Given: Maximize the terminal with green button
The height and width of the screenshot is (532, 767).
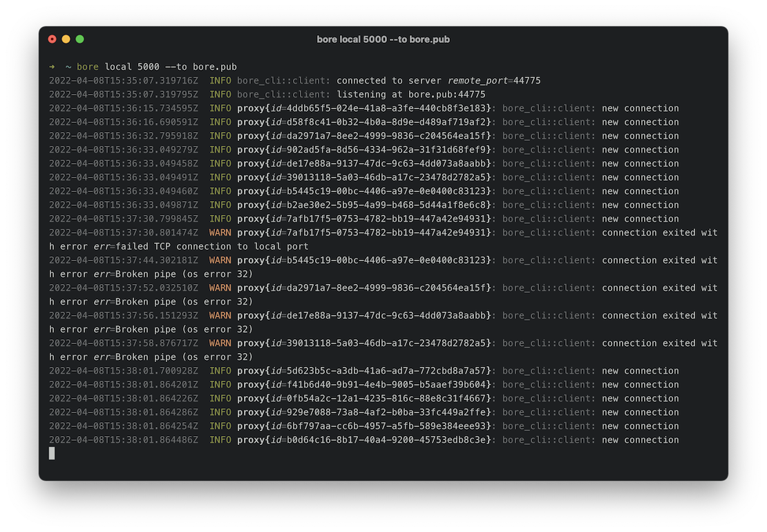Looking at the screenshot, I should [79, 39].
